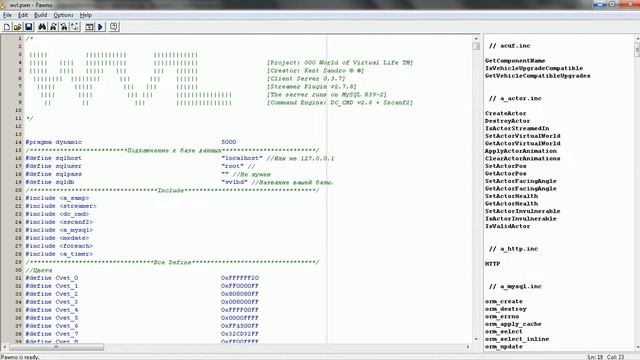Open the File menu
640x360 pixels.
pyautogui.click(x=7, y=15)
